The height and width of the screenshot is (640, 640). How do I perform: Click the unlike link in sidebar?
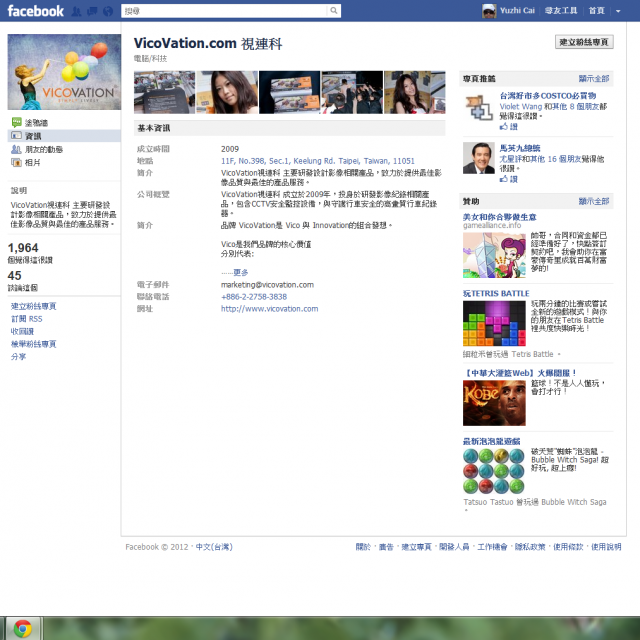click(x=22, y=331)
